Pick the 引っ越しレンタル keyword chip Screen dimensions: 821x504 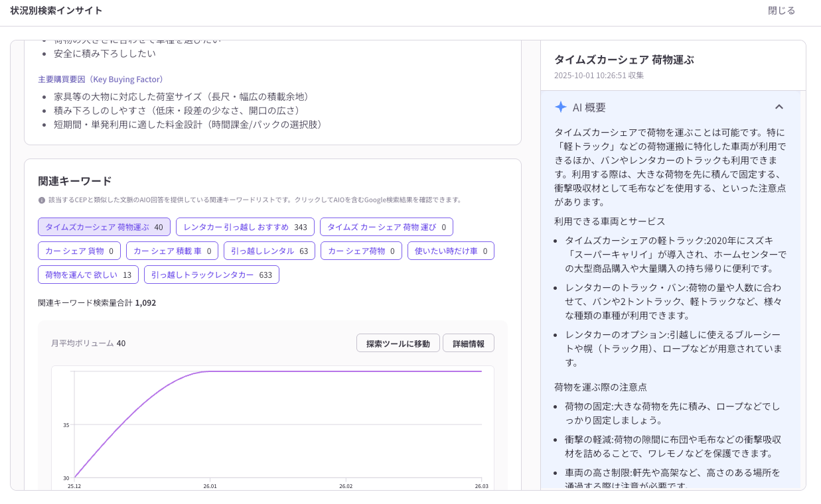(269, 251)
